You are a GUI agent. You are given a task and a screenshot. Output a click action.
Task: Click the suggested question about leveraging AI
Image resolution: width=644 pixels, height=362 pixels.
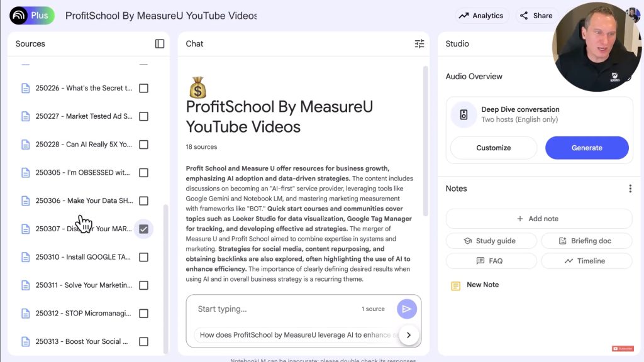pos(297,335)
